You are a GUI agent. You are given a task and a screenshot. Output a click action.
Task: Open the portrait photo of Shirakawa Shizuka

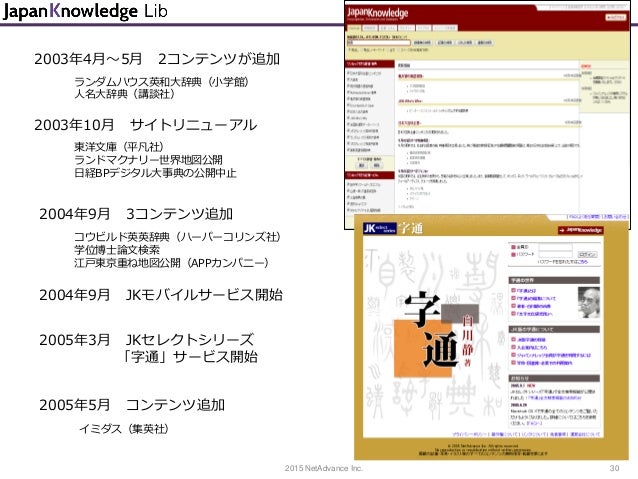tap(588, 302)
